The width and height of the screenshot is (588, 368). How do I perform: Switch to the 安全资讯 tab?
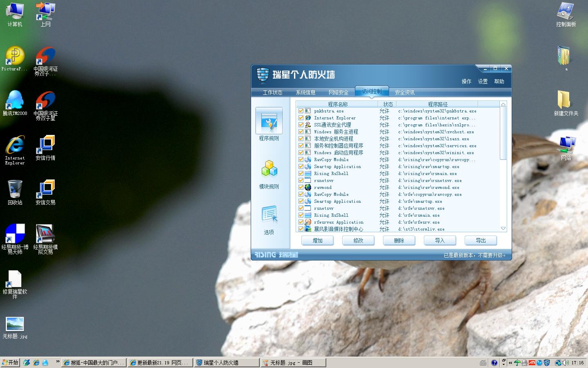tap(405, 92)
